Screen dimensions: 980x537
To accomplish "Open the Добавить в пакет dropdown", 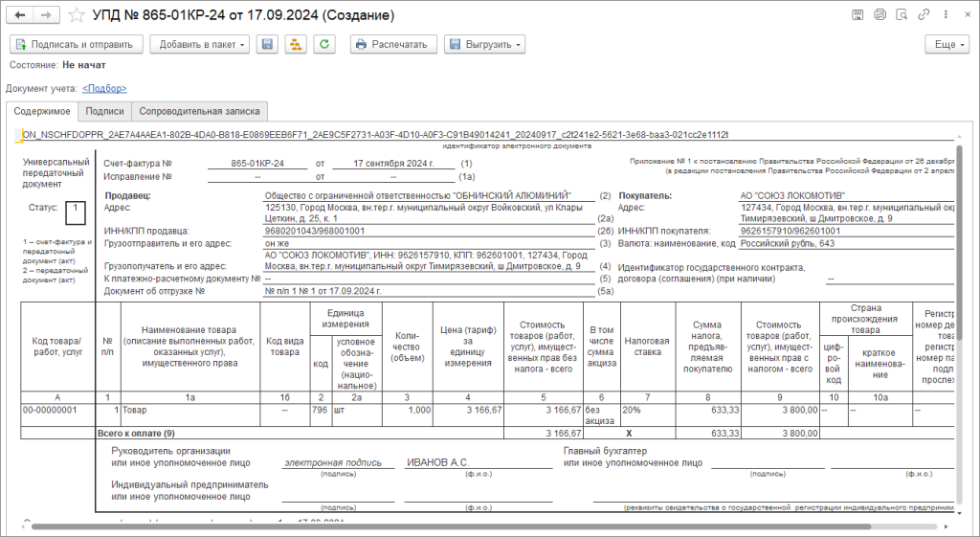I will click(x=199, y=44).
